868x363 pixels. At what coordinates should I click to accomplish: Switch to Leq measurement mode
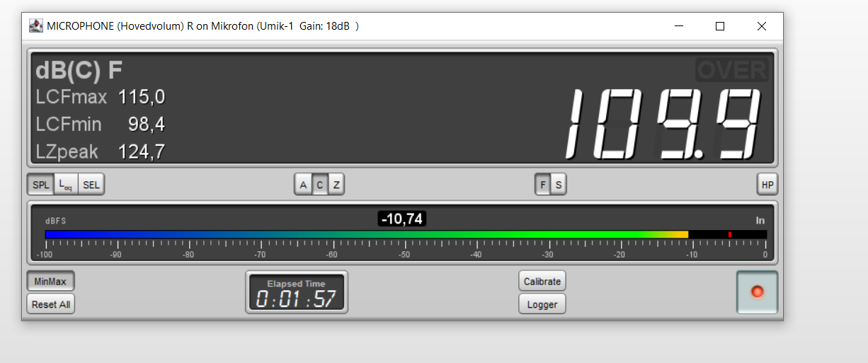point(66,185)
